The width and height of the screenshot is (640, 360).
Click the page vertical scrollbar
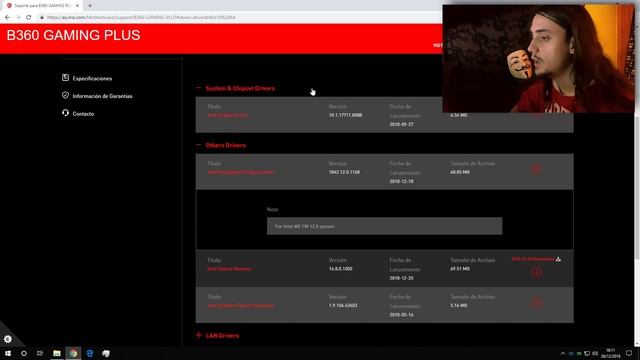637,188
